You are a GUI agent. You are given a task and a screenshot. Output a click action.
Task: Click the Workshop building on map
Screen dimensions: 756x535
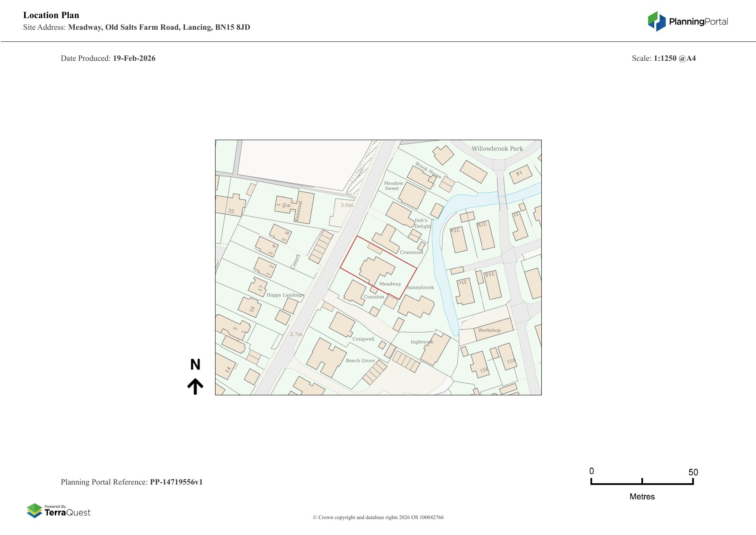coord(489,330)
